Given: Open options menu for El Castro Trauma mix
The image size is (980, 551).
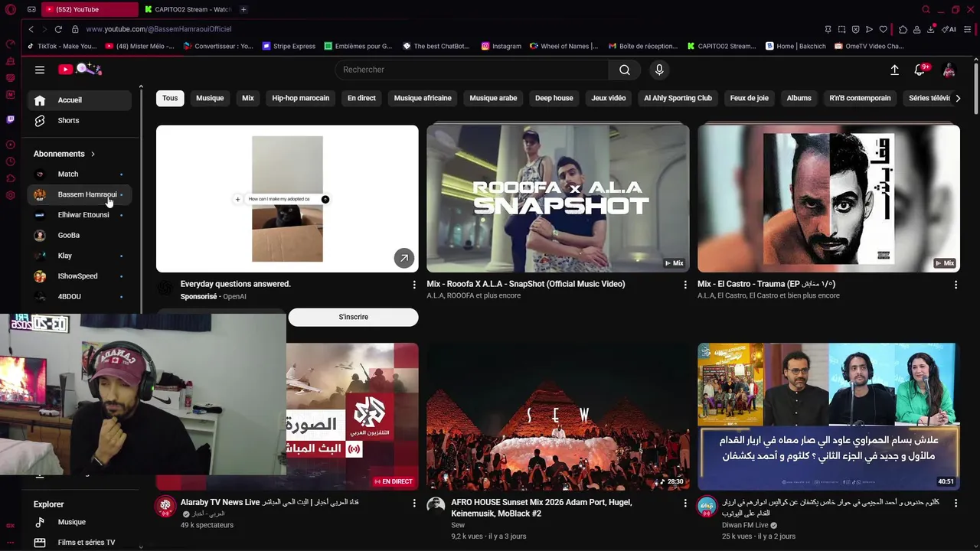Looking at the screenshot, I should pyautogui.click(x=955, y=285).
